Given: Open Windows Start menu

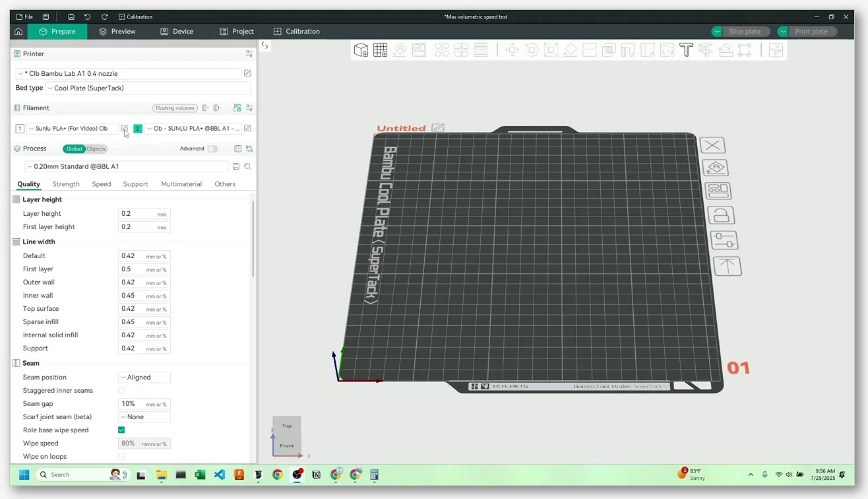Looking at the screenshot, I should 24,475.
